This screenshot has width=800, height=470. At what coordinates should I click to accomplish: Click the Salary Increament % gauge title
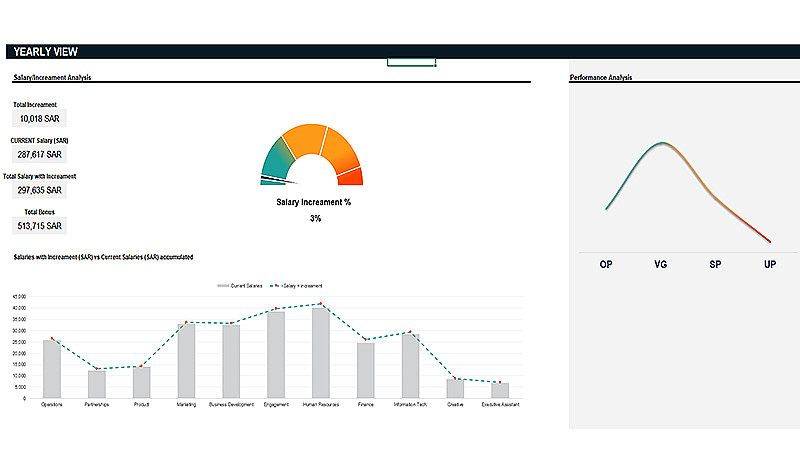(313, 202)
